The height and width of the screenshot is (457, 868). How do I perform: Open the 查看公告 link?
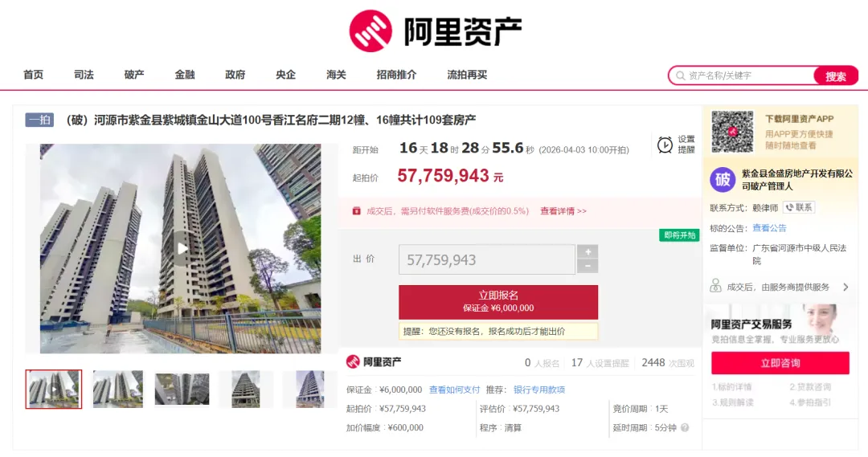[x=769, y=228]
